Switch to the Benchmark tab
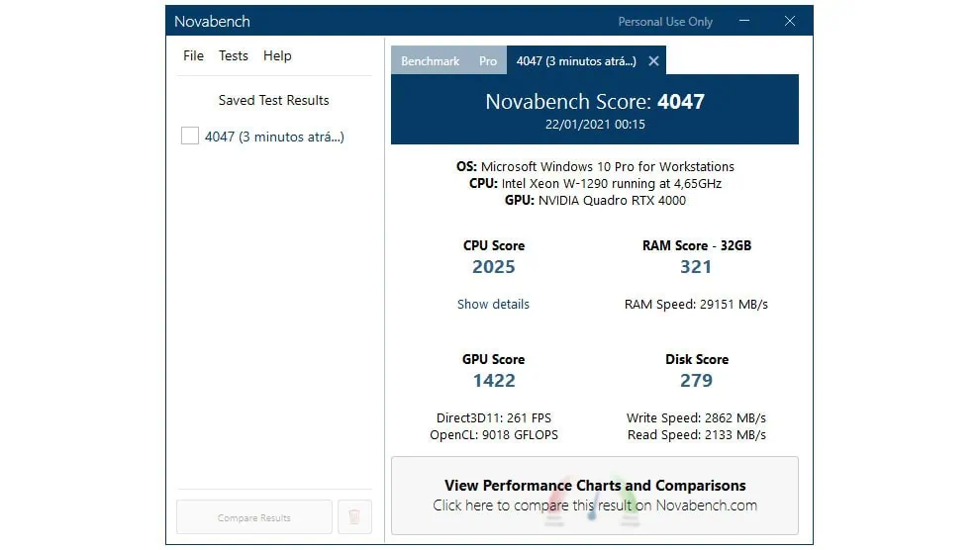 coord(430,61)
